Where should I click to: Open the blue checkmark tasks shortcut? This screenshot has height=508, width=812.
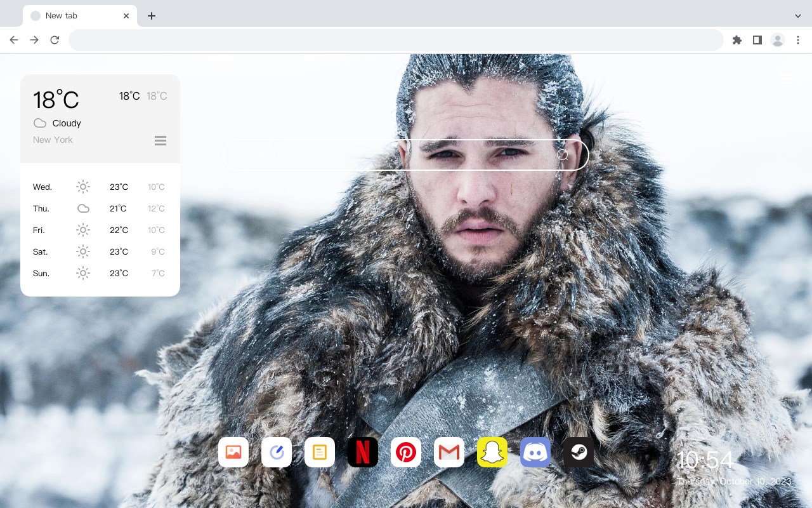point(277,452)
